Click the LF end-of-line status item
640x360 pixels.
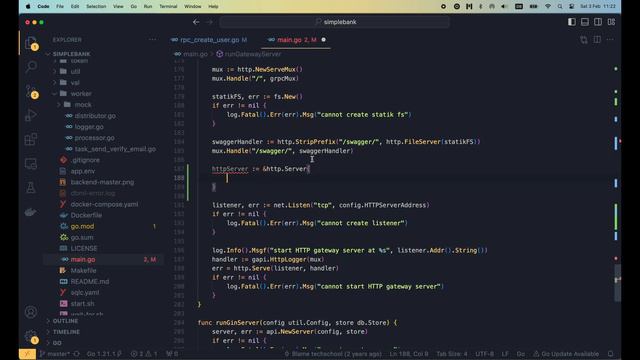tap(505, 354)
